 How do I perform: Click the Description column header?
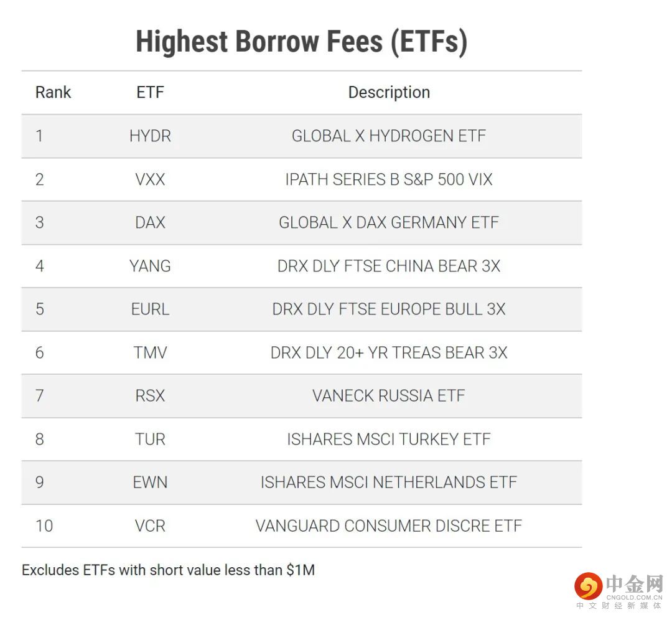[x=389, y=93]
